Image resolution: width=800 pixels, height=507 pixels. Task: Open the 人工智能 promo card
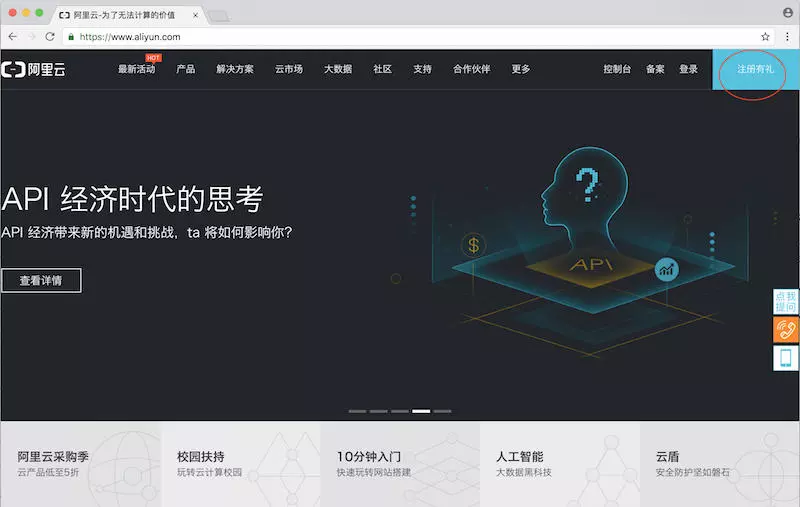point(560,464)
